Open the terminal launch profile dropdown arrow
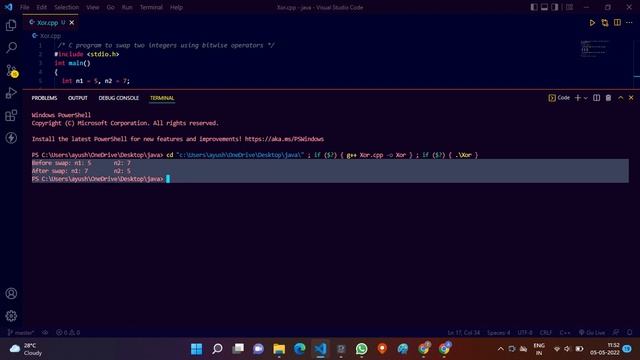This screenshot has height=360, width=640. click(585, 98)
